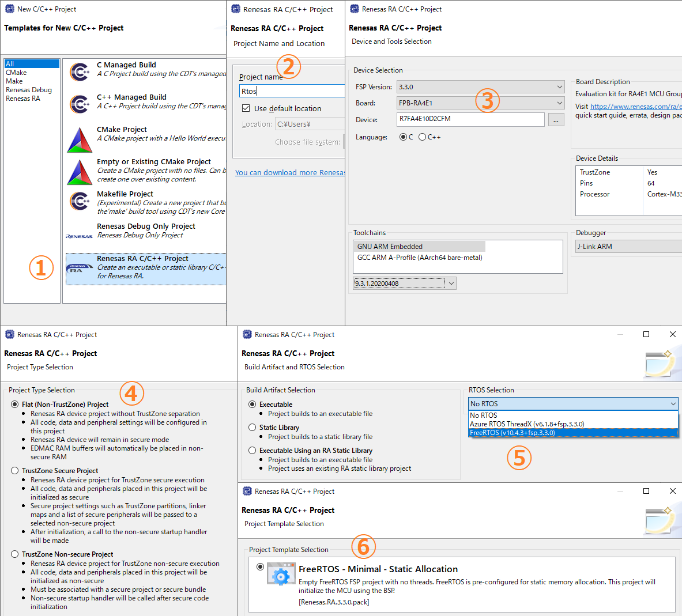Select the Renesas Debug Only Project logo icon
The height and width of the screenshot is (616, 682).
coord(79,236)
